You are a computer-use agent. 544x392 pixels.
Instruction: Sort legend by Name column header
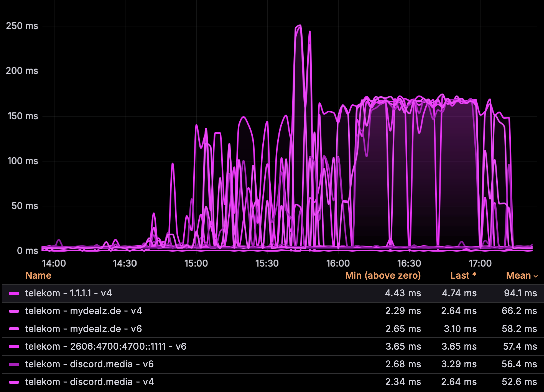pyautogui.click(x=38, y=275)
